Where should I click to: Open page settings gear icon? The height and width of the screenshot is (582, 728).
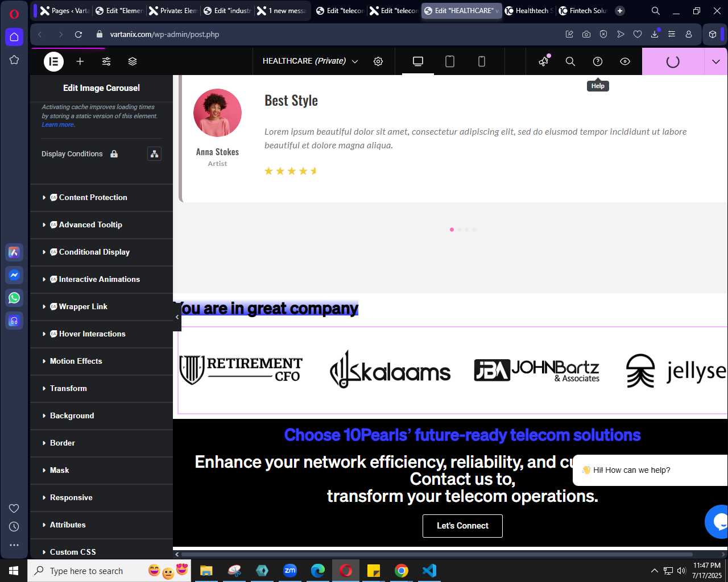(x=378, y=61)
